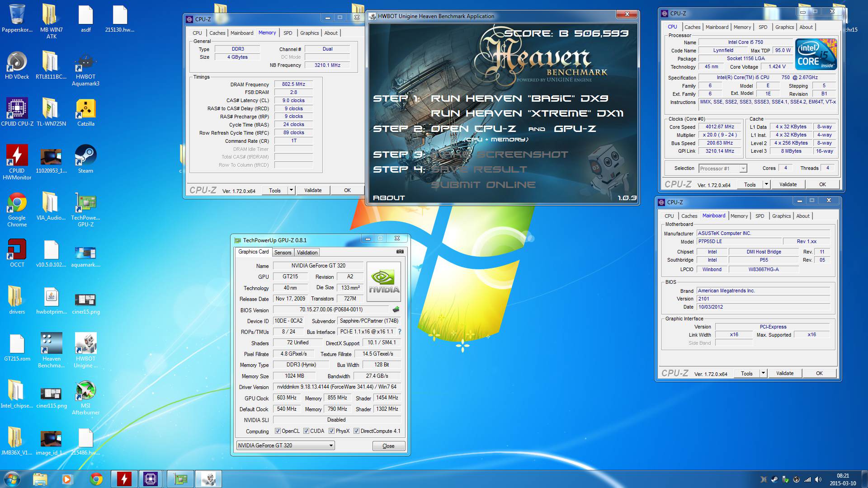Expand Tools arrow in the Memory CPU-Z window
The height and width of the screenshot is (488, 868).
[x=291, y=190]
